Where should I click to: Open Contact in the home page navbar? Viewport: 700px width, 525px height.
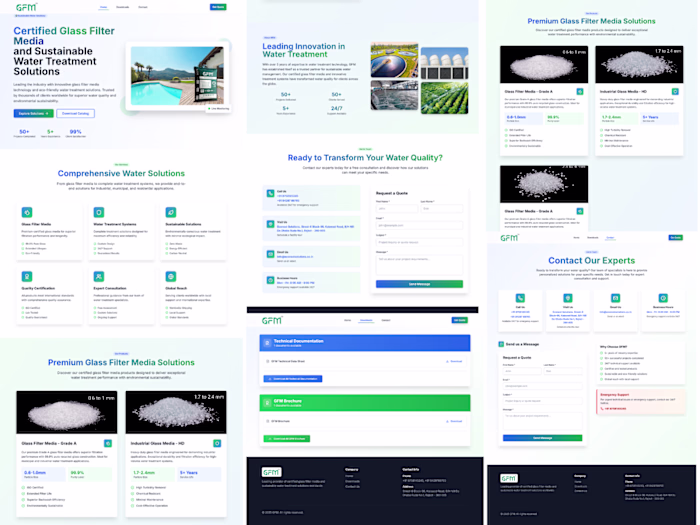click(x=143, y=7)
